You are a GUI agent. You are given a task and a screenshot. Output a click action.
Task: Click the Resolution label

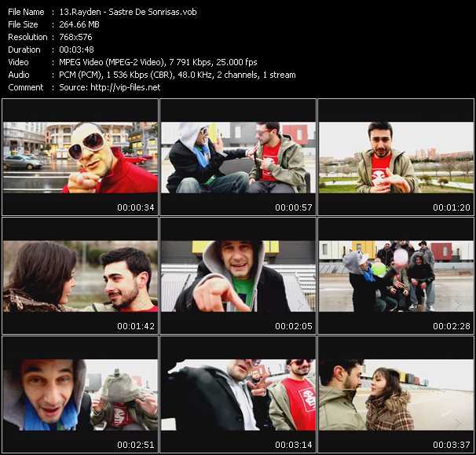(x=27, y=37)
